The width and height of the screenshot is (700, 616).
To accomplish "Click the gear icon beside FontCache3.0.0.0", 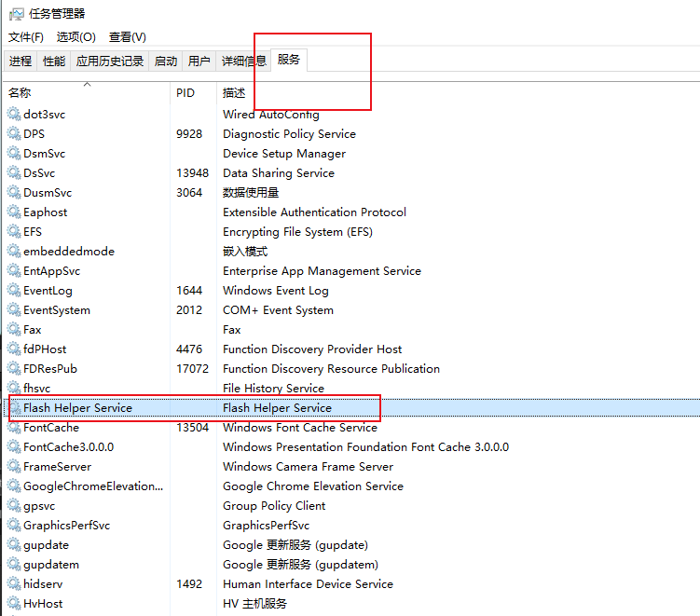I will pyautogui.click(x=14, y=447).
